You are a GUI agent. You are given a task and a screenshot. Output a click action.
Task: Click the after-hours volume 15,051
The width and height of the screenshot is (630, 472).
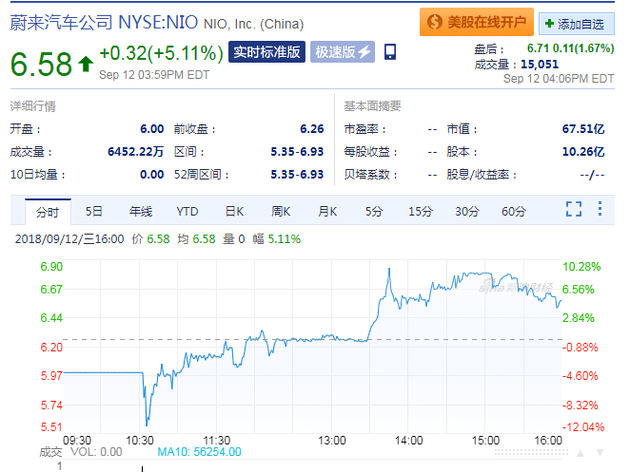click(x=540, y=64)
